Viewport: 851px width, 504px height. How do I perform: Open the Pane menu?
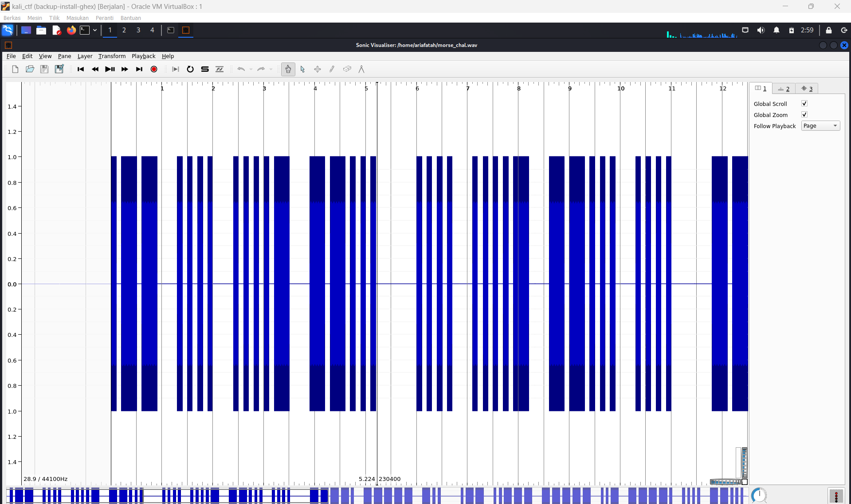click(65, 56)
